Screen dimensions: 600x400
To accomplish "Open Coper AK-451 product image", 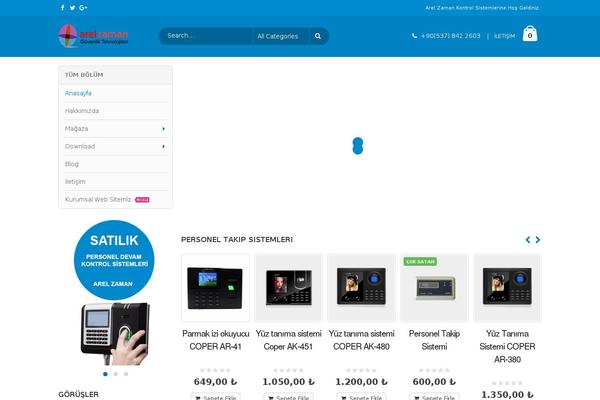I will [288, 287].
